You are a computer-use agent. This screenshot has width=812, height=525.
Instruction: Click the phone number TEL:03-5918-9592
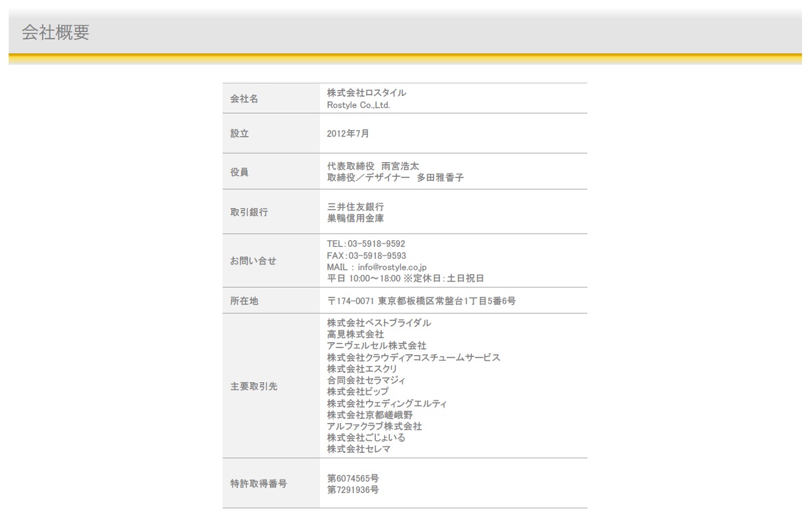(366, 243)
